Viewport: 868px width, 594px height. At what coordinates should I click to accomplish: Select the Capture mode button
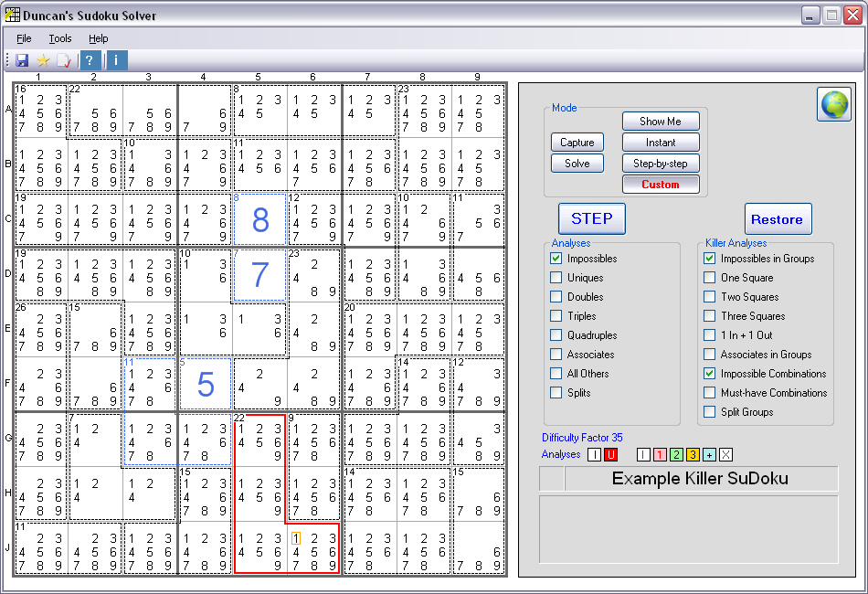(577, 143)
